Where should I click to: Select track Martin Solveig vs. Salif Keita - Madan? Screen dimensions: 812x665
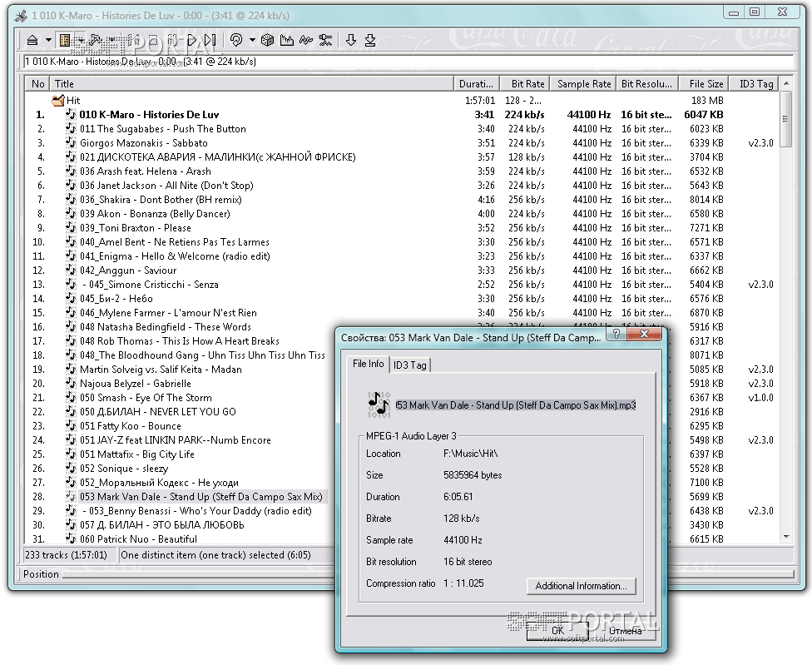[161, 370]
